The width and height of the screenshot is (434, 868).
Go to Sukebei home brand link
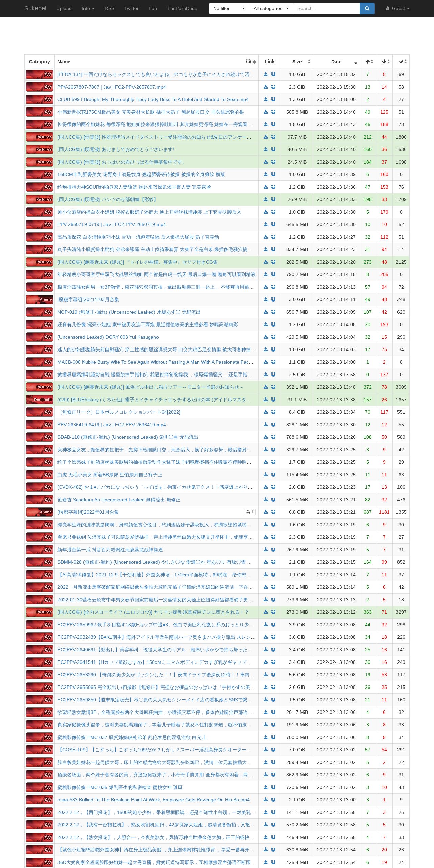[35, 8]
